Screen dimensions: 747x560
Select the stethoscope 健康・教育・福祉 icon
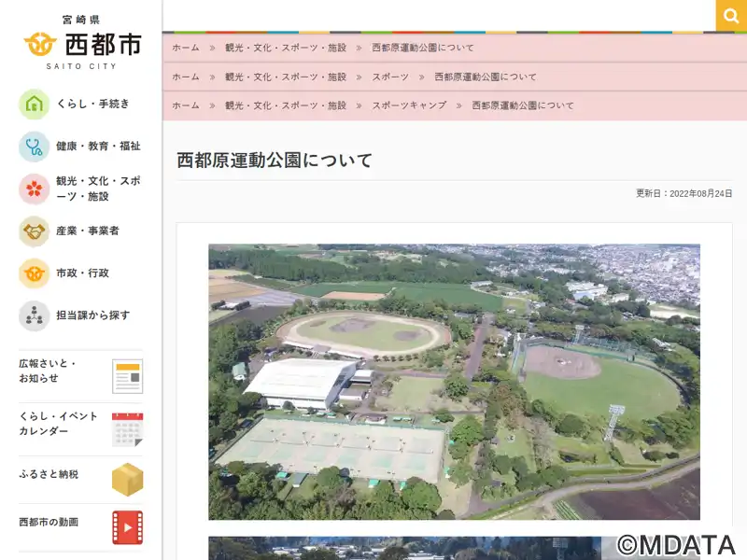pyautogui.click(x=35, y=147)
